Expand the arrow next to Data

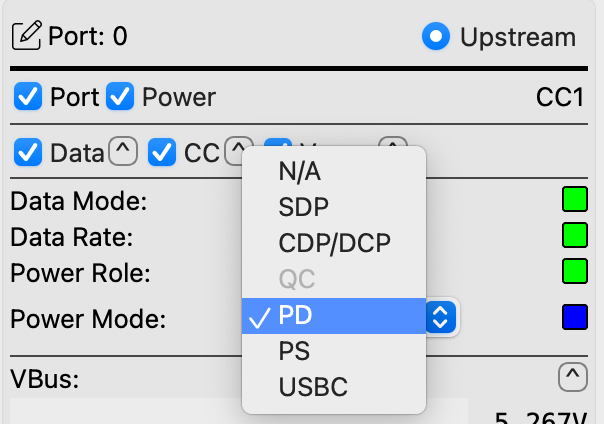click(x=122, y=152)
